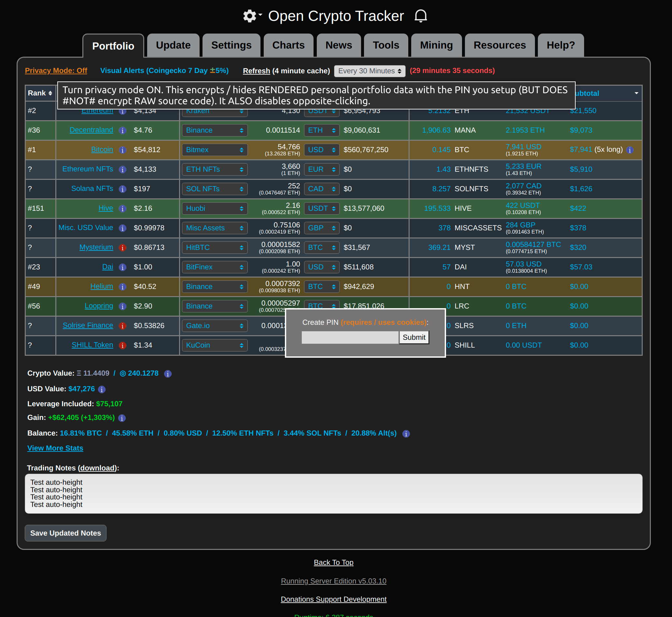This screenshot has width=672, height=617.
Task: Click the Create PIN input field
Action: pos(350,337)
